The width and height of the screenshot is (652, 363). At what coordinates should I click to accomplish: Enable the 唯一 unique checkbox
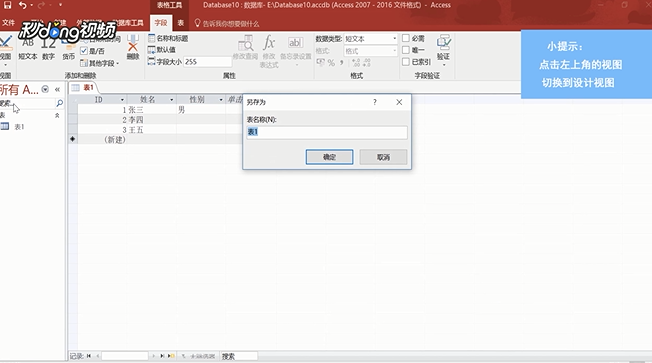point(406,50)
